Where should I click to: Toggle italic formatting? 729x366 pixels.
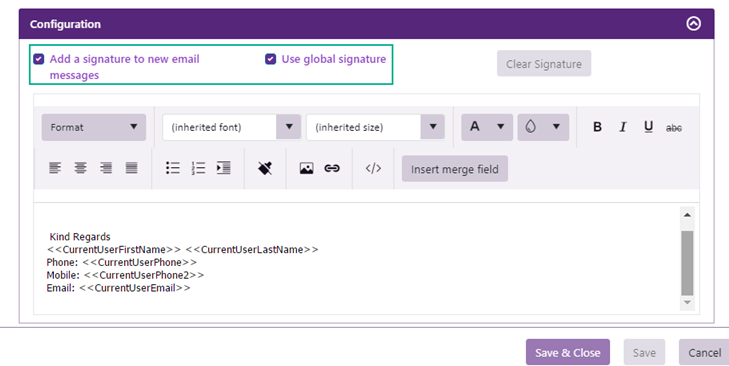(x=623, y=127)
